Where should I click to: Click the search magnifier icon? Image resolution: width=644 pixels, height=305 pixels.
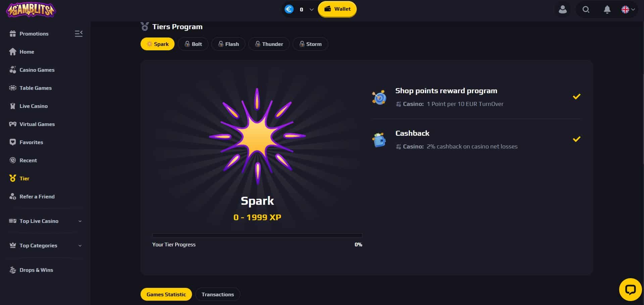(x=586, y=9)
